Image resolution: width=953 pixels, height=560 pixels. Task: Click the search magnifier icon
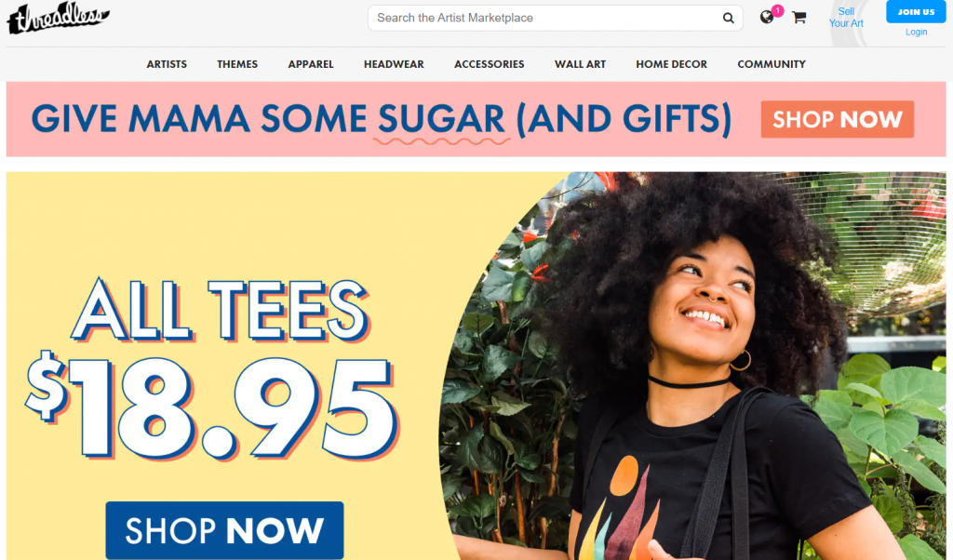coord(728,19)
